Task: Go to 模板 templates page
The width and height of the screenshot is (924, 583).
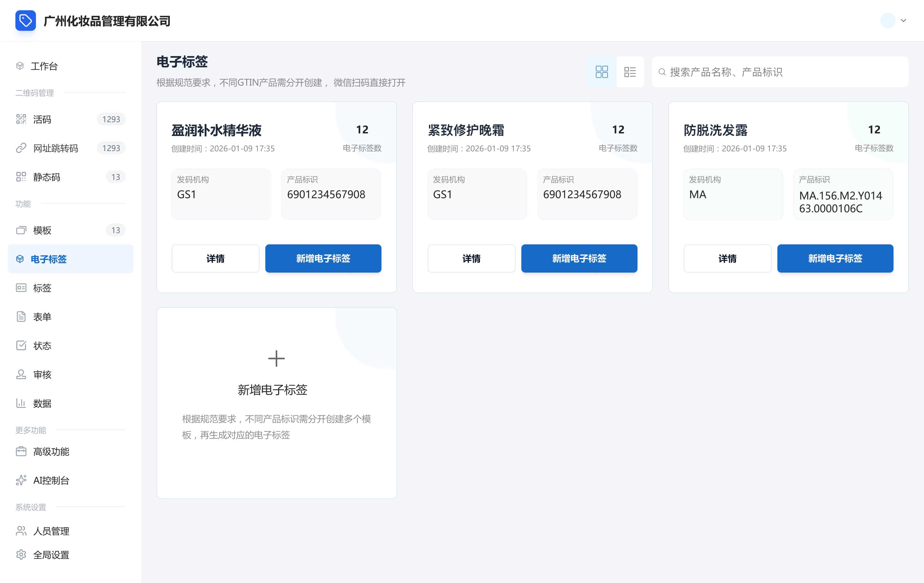Action: [x=42, y=230]
